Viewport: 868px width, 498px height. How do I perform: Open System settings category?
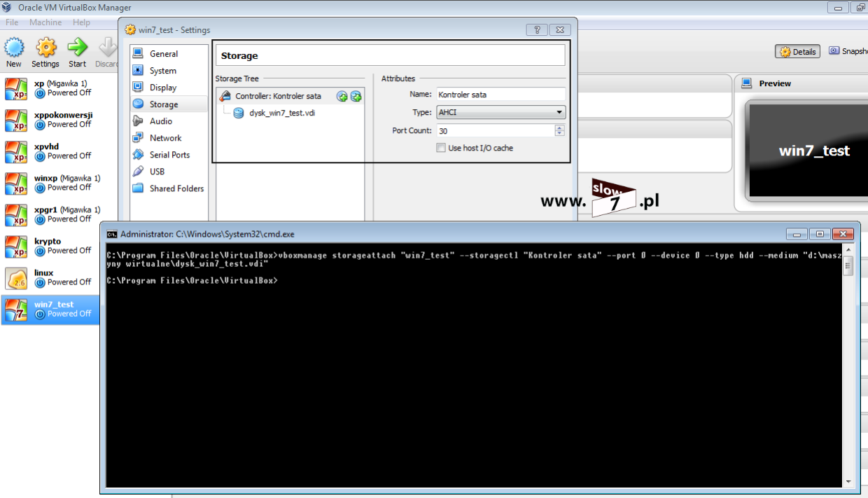click(169, 71)
